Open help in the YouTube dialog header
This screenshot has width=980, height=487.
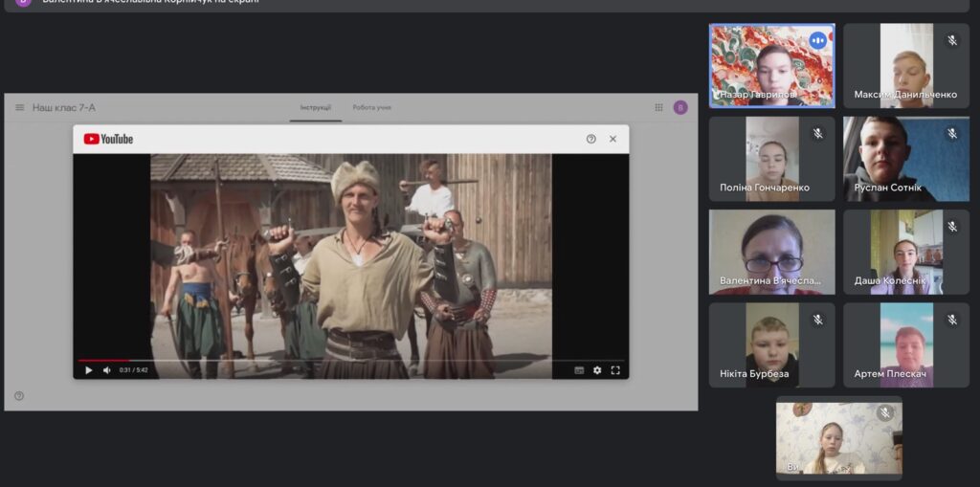tap(591, 139)
